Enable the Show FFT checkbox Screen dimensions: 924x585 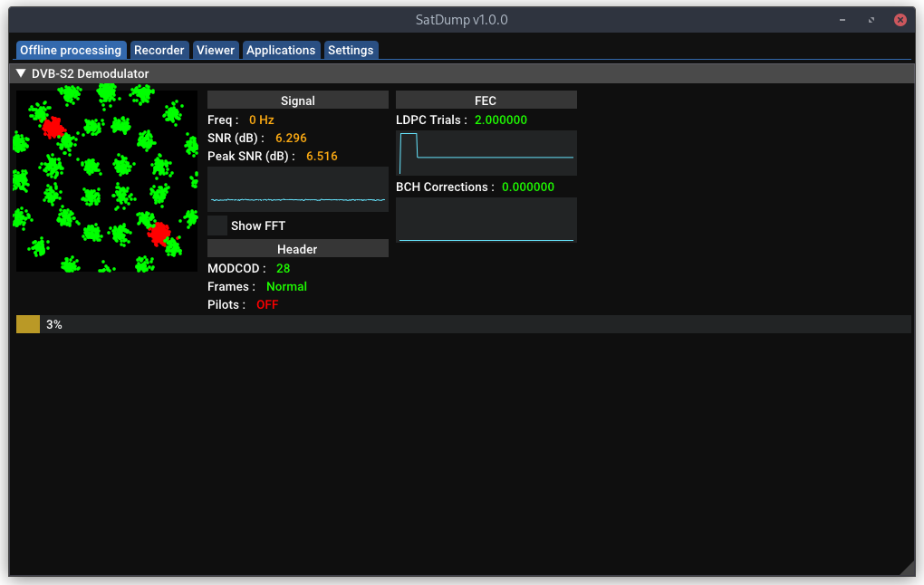click(x=217, y=225)
